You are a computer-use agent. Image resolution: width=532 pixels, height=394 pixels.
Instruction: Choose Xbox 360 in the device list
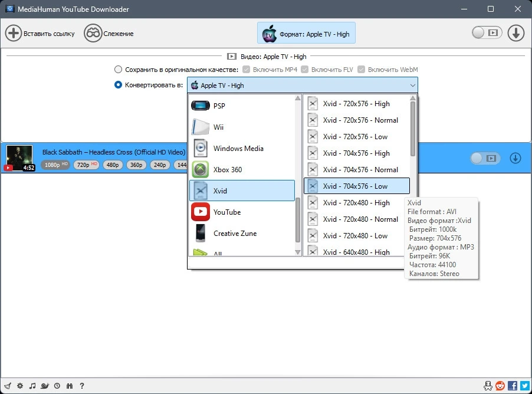point(242,169)
